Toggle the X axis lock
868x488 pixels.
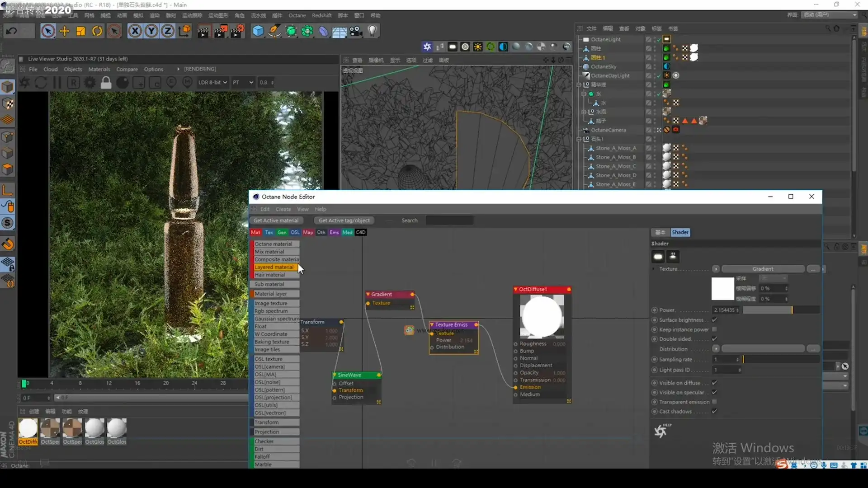tap(135, 31)
